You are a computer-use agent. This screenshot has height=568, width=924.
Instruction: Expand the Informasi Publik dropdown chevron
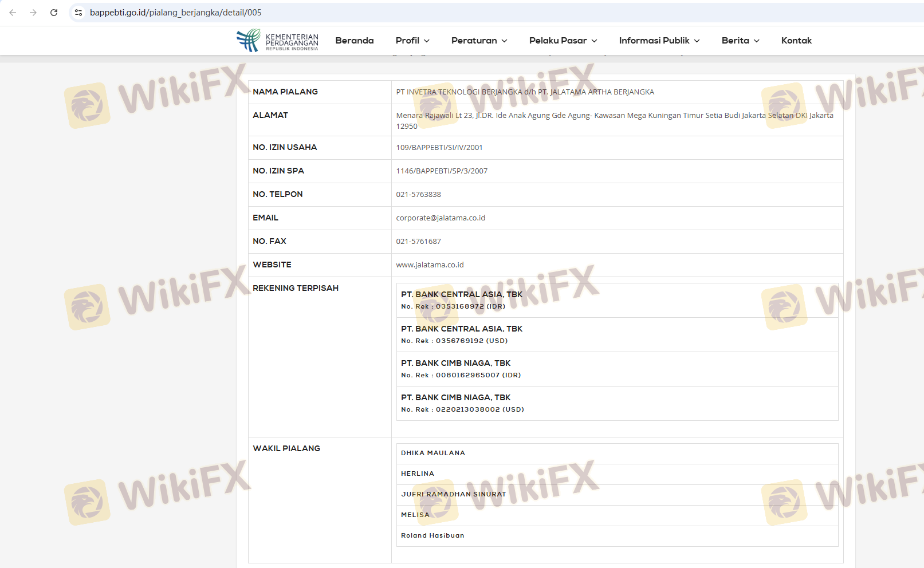coord(697,41)
